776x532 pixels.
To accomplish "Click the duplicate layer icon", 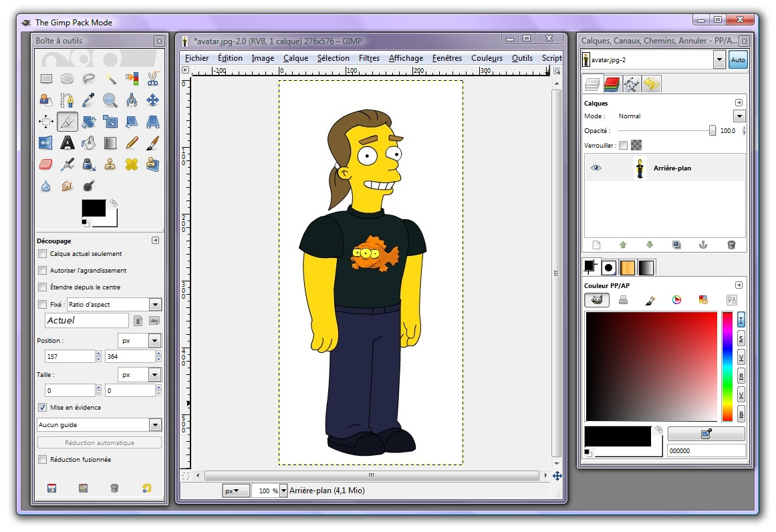I will click(676, 245).
